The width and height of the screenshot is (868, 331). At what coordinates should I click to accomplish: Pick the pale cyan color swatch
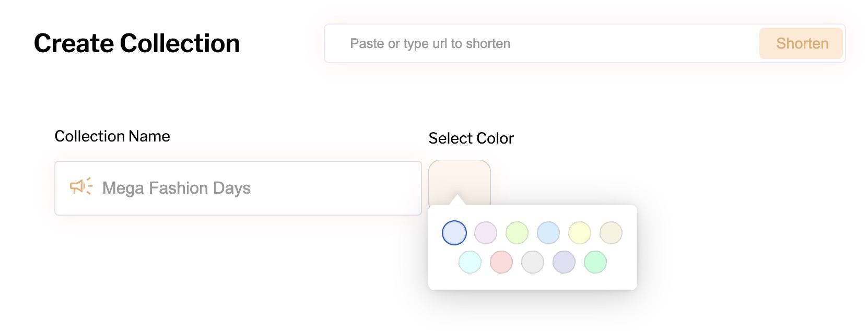tap(470, 262)
